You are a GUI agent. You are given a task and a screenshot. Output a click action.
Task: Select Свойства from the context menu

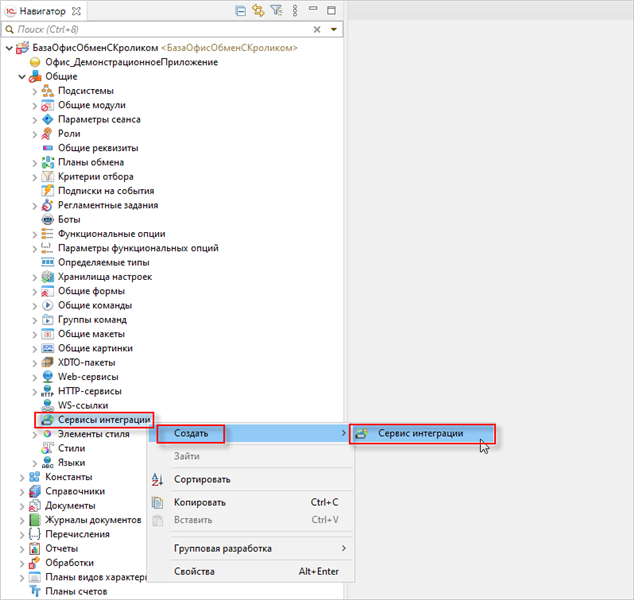[x=194, y=572]
